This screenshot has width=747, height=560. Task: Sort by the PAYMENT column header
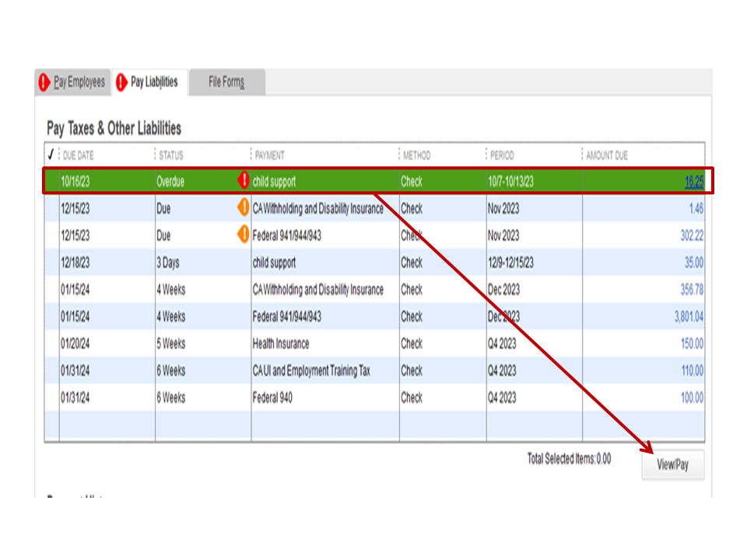click(270, 156)
